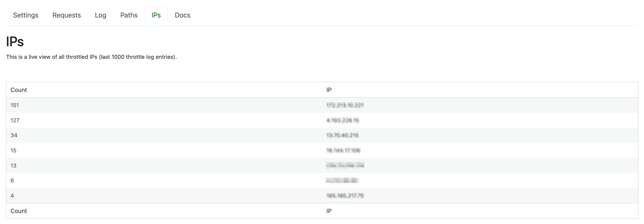Viewport: 644px width, 224px height.
Task: Open the Docs tab
Action: point(183,15)
